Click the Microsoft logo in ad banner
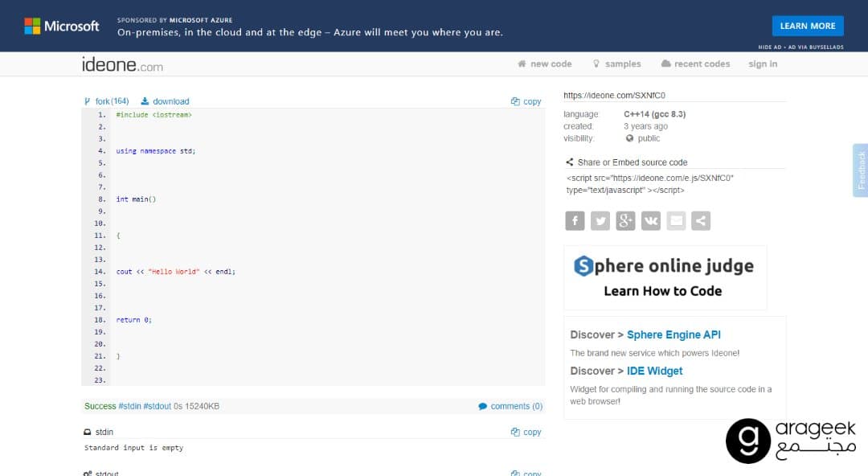868x476 pixels. coord(61,26)
